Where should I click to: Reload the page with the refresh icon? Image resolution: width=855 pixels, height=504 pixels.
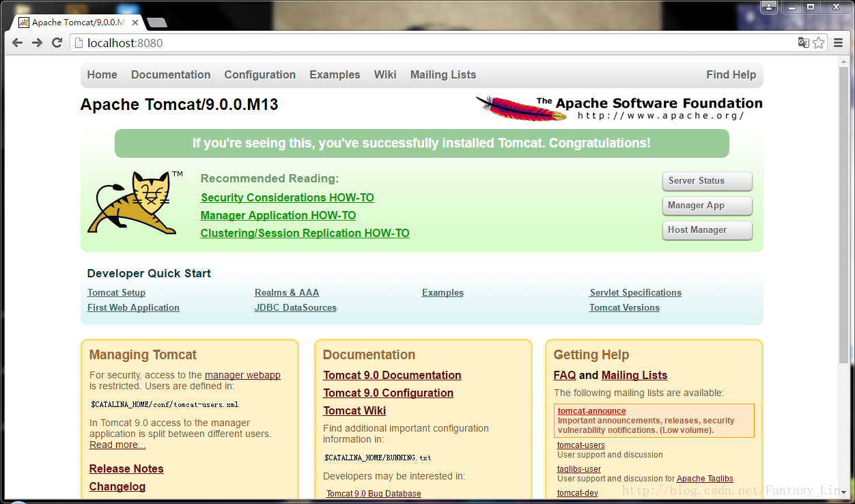(57, 43)
